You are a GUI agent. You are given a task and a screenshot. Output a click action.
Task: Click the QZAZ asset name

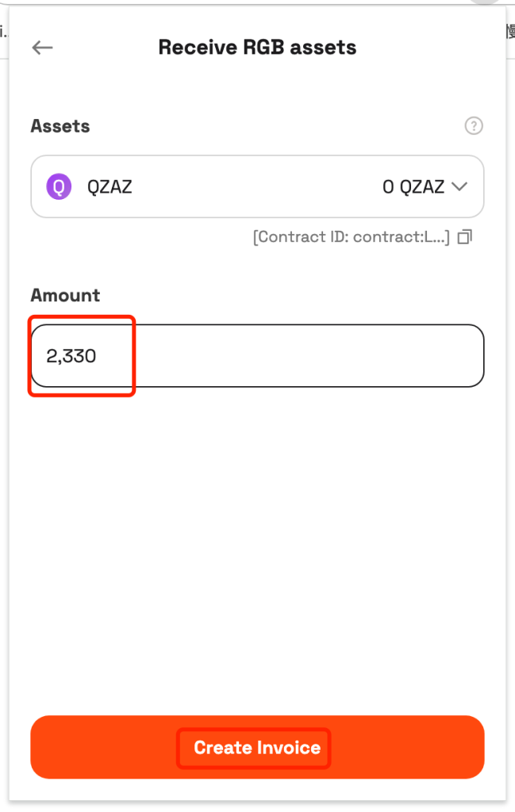110,186
